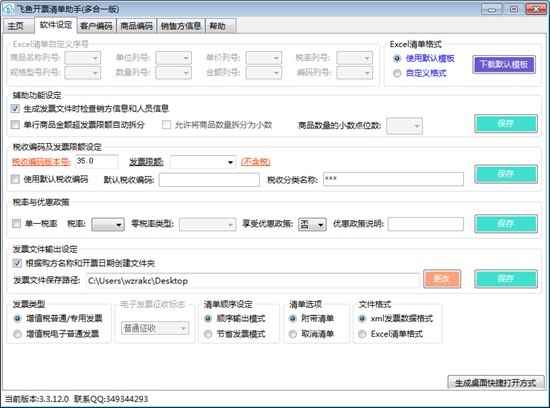Screen dimensions: 550x408
Task: Edit the 税收编码版本号 field showing 35.0
Action: coord(96,161)
